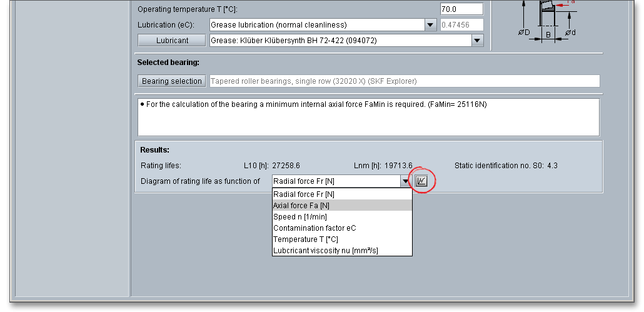Image resolution: width=644 pixels, height=312 pixels.
Task: Click the Bearing selection button
Action: (x=172, y=81)
